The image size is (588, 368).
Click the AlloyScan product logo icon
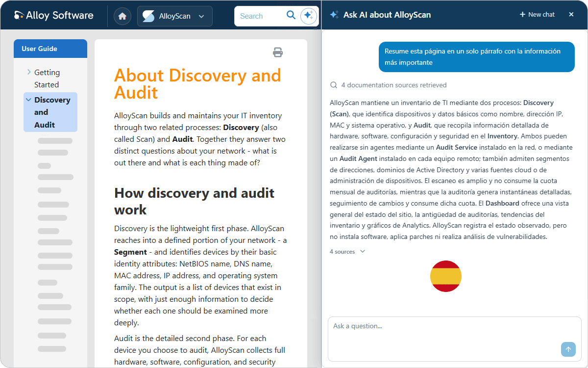point(148,16)
